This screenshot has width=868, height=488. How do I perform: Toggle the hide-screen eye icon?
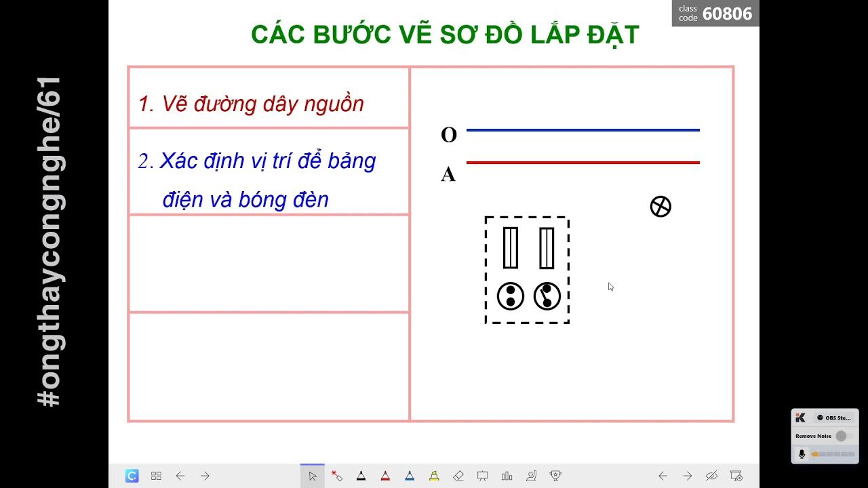point(711,476)
